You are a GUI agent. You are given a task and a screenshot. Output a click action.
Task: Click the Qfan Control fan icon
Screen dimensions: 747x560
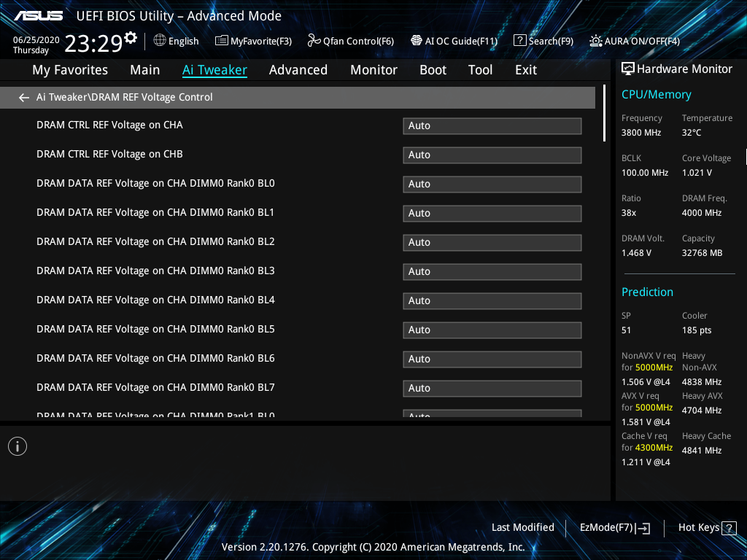pos(314,41)
